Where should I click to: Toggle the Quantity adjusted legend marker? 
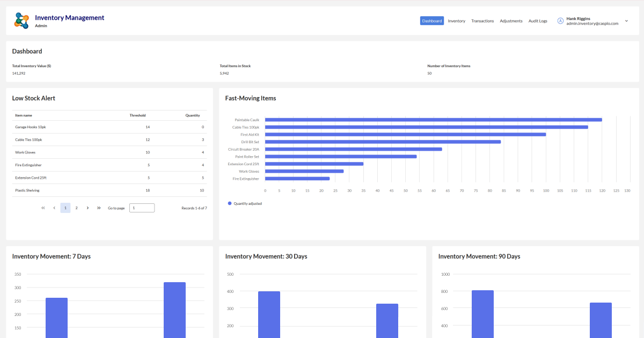pos(230,203)
